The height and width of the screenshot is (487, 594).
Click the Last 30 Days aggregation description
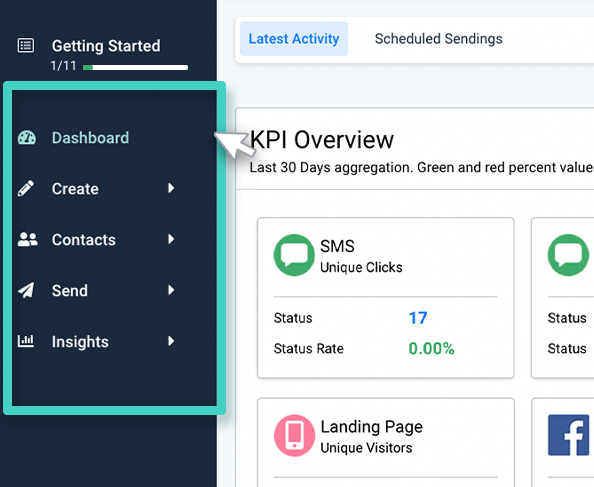[421, 167]
